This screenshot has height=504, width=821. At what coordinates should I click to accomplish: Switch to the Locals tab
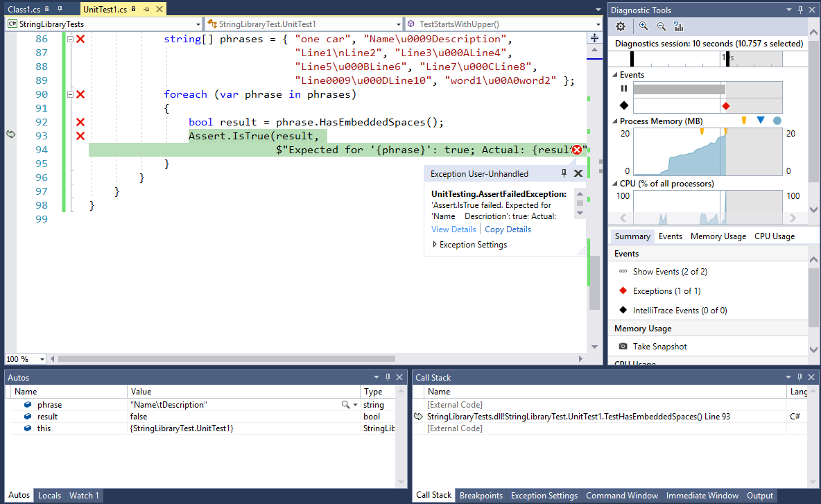[49, 495]
